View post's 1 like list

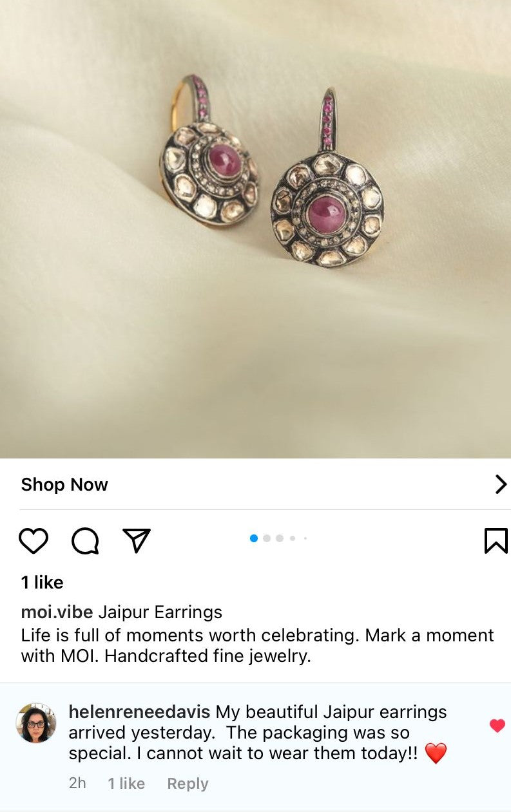(x=42, y=582)
